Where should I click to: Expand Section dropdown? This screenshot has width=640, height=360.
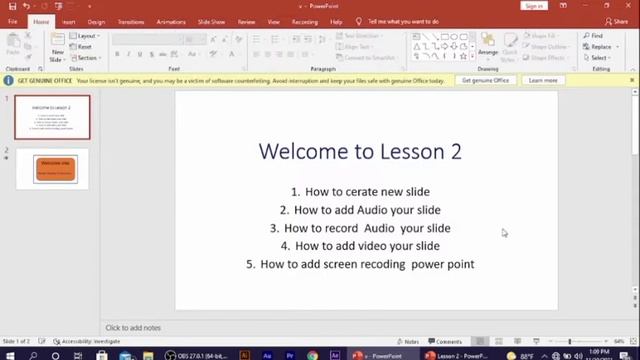point(86,58)
